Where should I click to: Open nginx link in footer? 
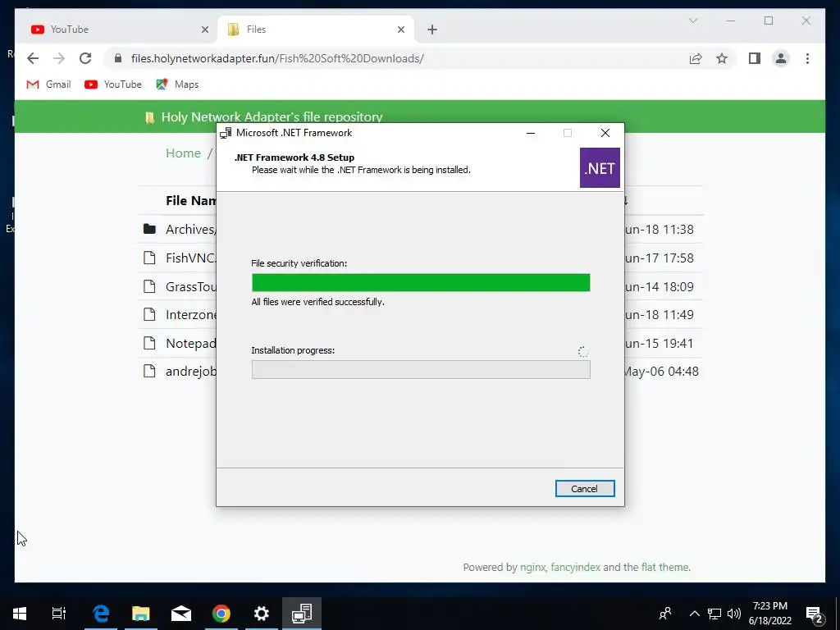coord(532,568)
